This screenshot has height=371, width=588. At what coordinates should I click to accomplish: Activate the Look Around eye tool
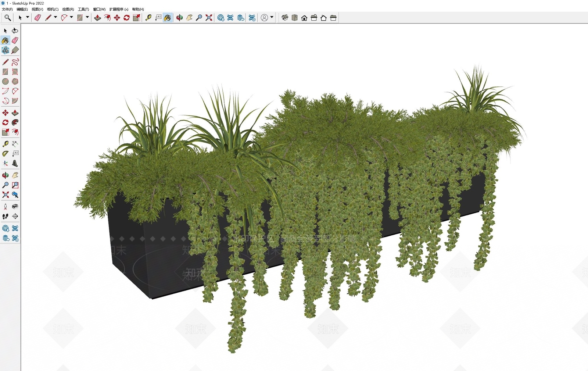point(15,206)
